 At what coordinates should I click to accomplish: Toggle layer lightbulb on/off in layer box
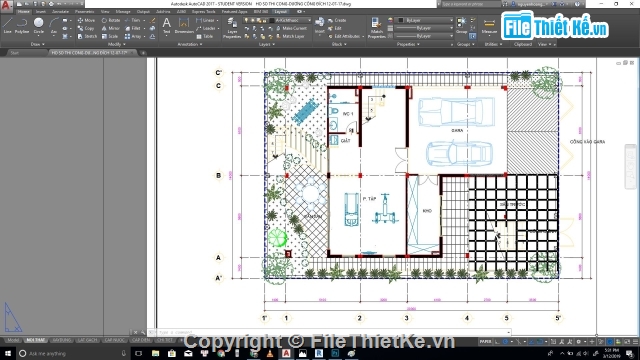point(246,20)
